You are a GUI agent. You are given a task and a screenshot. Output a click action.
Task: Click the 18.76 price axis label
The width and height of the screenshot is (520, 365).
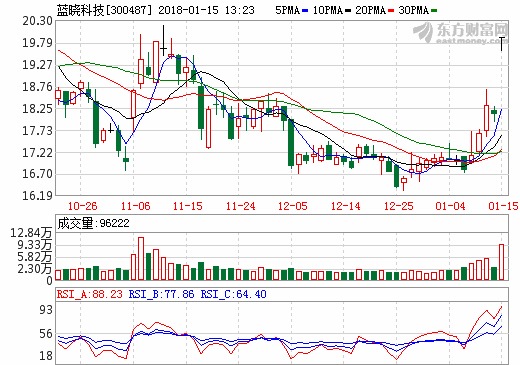(x=38, y=87)
